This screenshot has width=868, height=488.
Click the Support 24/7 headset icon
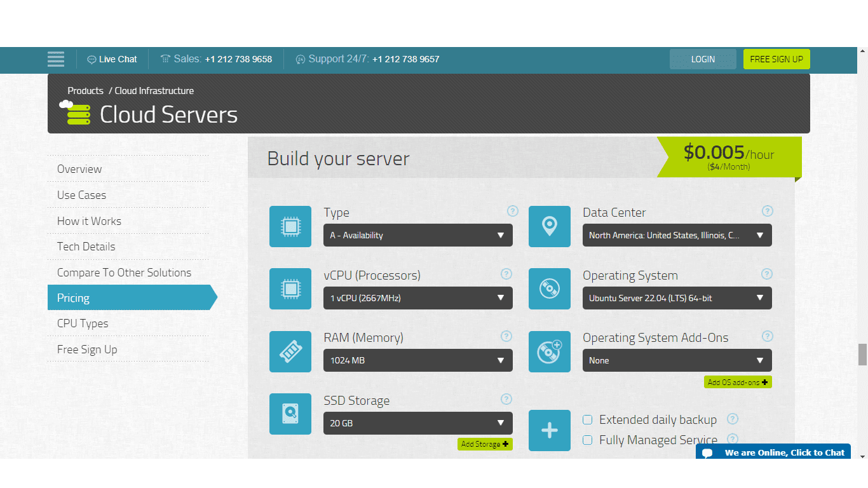(301, 59)
